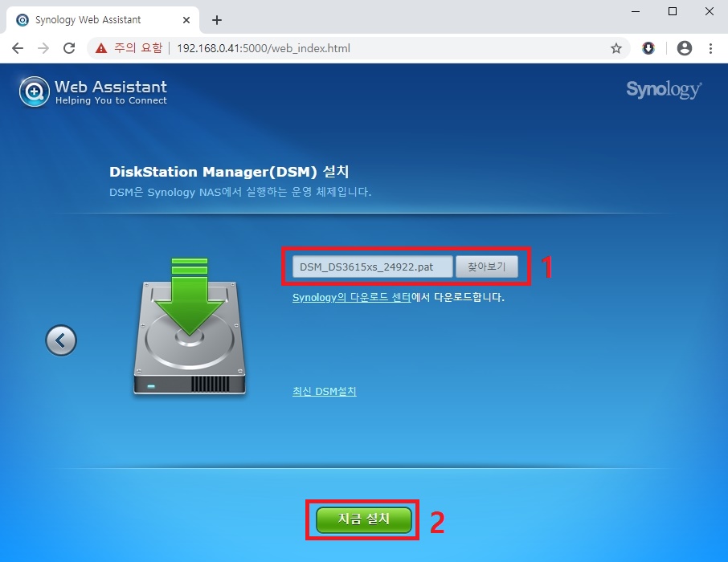
Task: Open Chrome three-dot menu
Action: (710, 48)
